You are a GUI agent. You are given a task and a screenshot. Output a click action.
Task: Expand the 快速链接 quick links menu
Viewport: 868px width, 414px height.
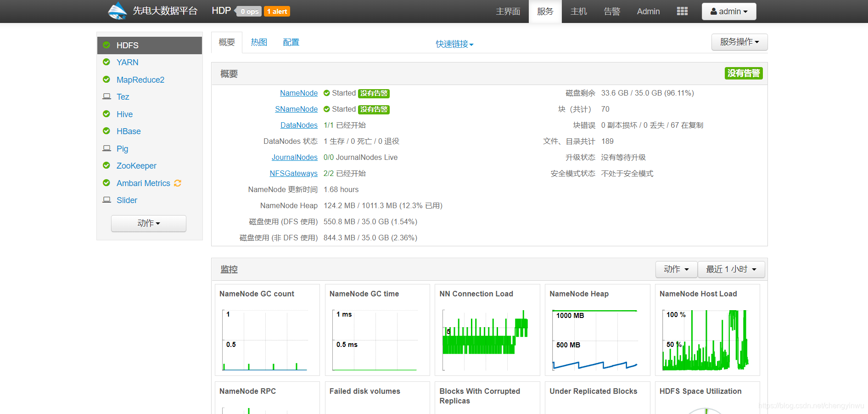click(x=454, y=44)
